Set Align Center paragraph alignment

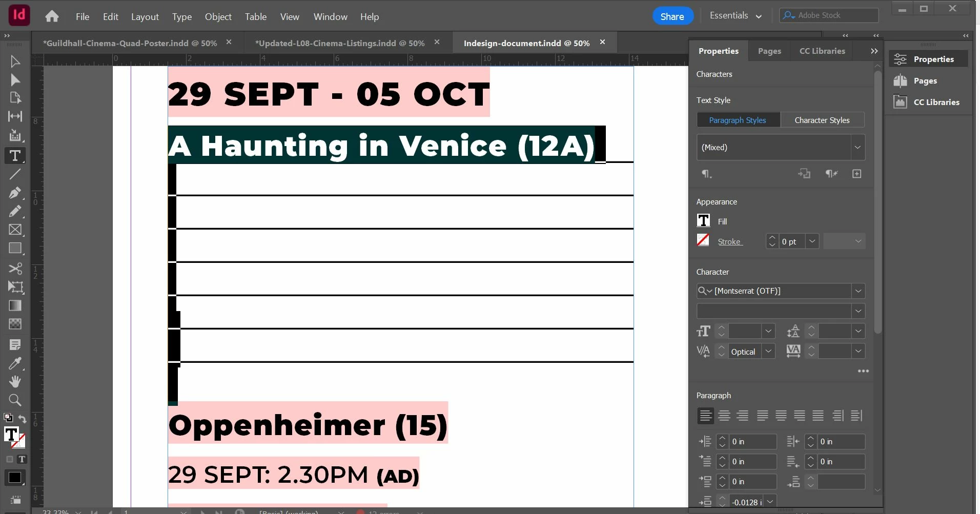(724, 416)
